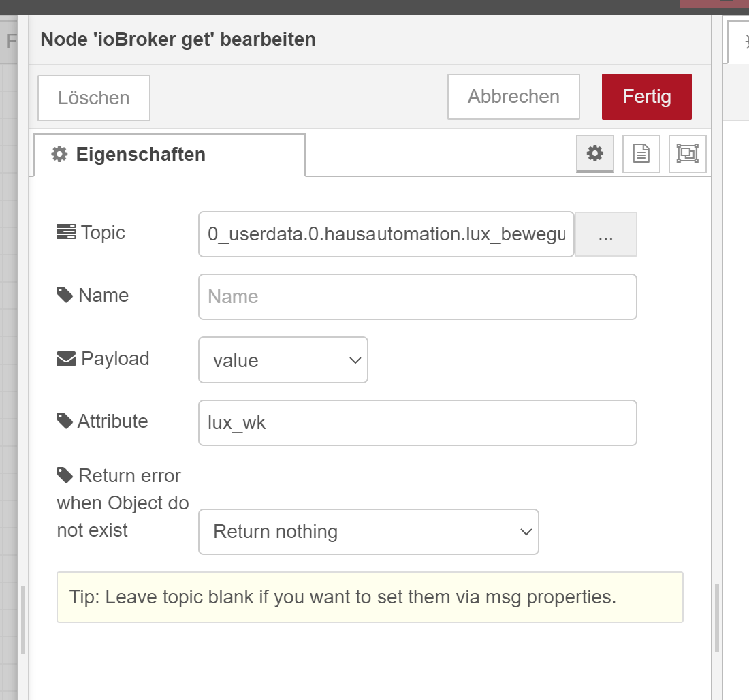Click the Abbrechen button
The width and height of the screenshot is (749, 700).
[513, 97]
